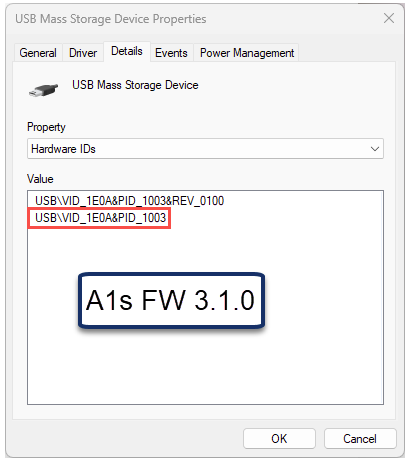This screenshot has width=405, height=461.
Task: Select the Details tab
Action: click(x=127, y=51)
